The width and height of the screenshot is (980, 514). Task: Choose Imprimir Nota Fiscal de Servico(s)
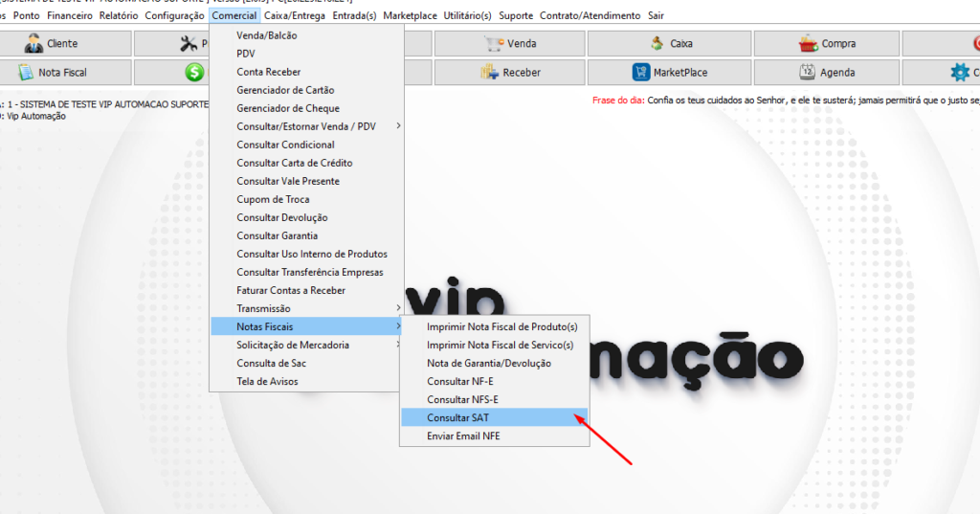pyautogui.click(x=495, y=345)
